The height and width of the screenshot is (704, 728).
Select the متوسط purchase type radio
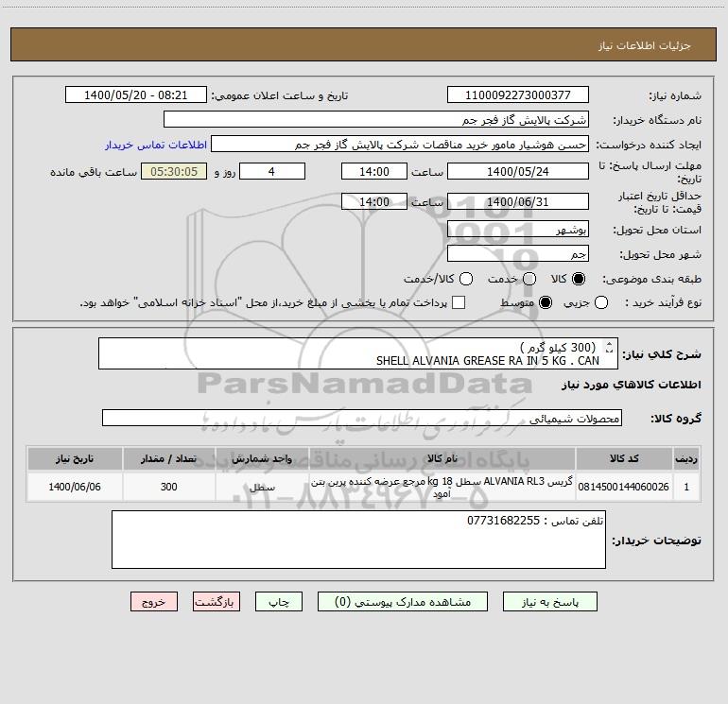546,302
